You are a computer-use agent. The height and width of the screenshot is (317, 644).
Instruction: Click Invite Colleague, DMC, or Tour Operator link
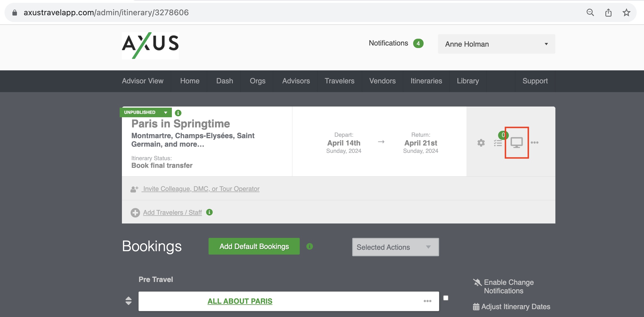coord(201,189)
